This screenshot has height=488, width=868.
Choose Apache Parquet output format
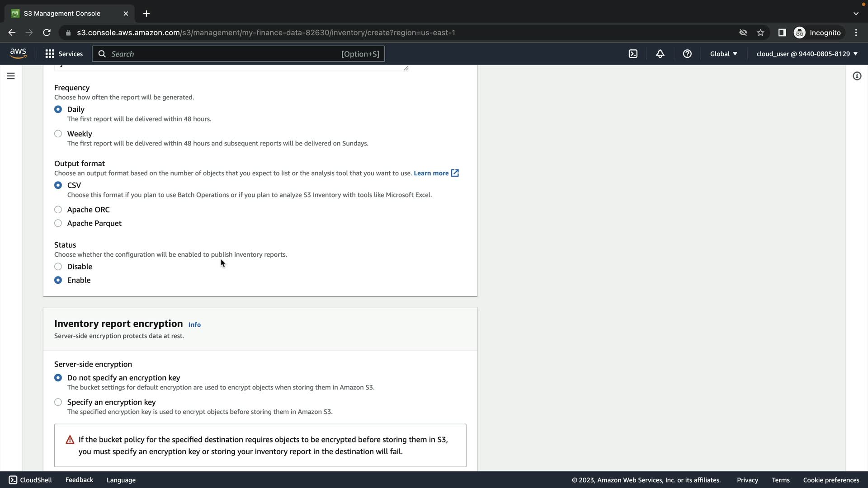pos(58,223)
